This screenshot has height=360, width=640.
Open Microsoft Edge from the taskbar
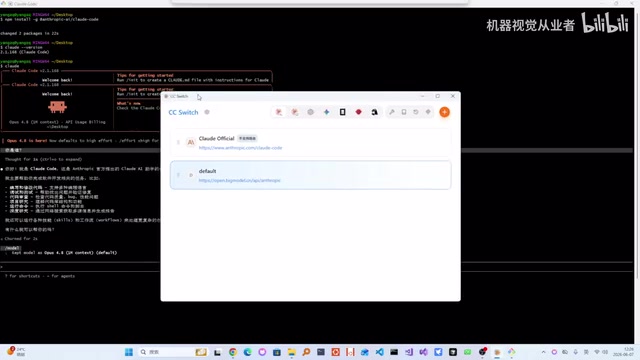point(247,352)
